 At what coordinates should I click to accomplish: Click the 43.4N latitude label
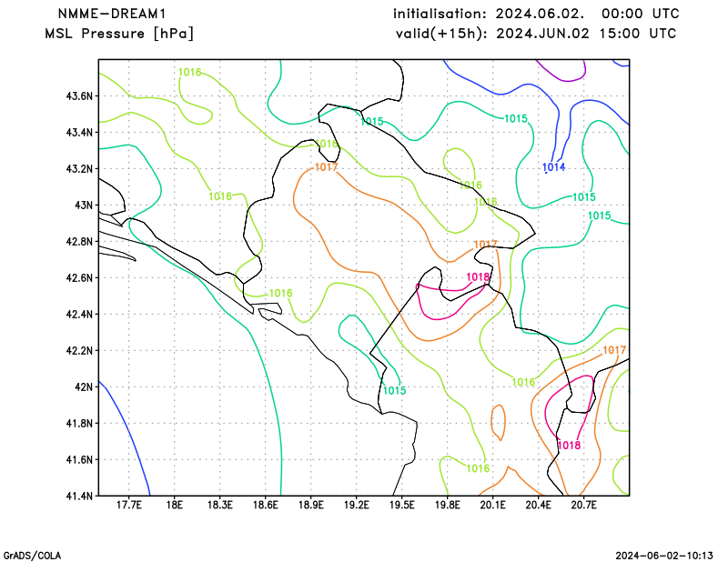(79, 132)
